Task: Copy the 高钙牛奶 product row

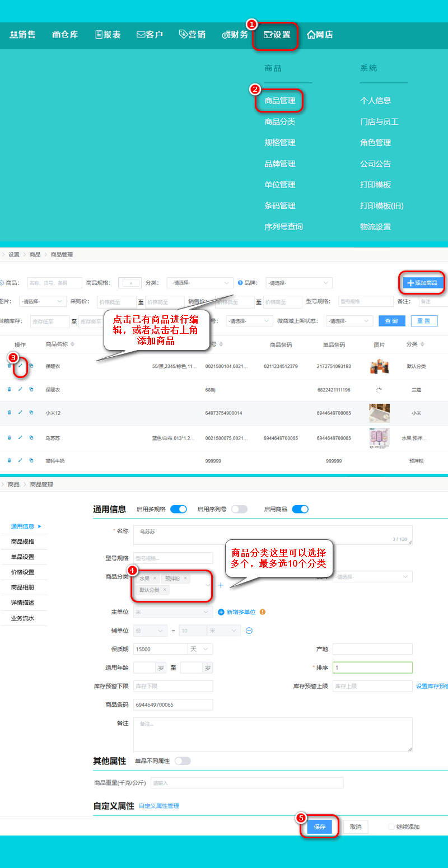Action: point(31,460)
